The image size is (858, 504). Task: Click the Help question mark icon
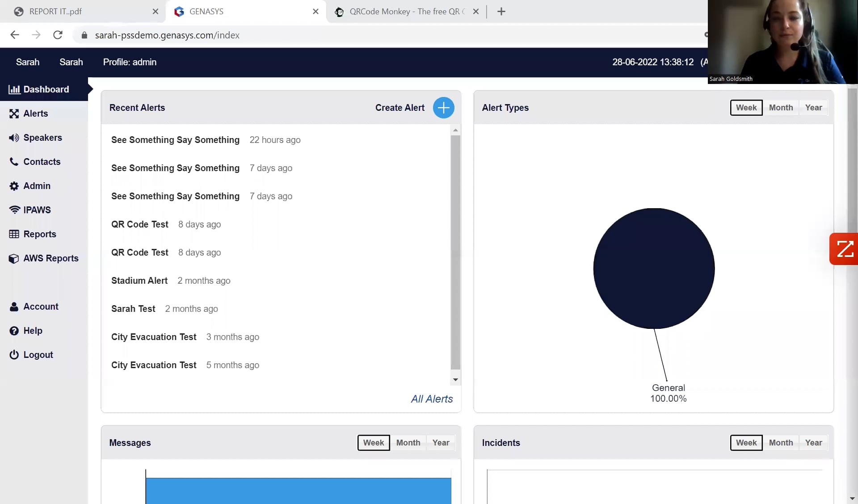(14, 331)
